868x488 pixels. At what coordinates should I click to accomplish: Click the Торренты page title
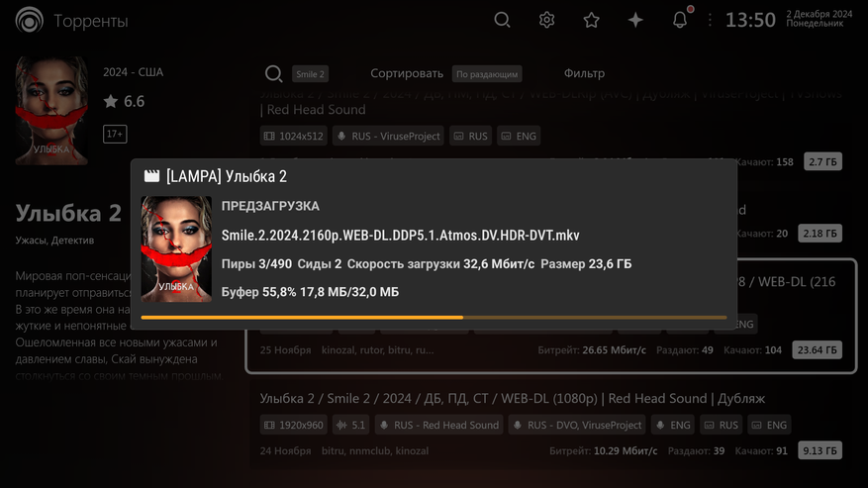91,21
